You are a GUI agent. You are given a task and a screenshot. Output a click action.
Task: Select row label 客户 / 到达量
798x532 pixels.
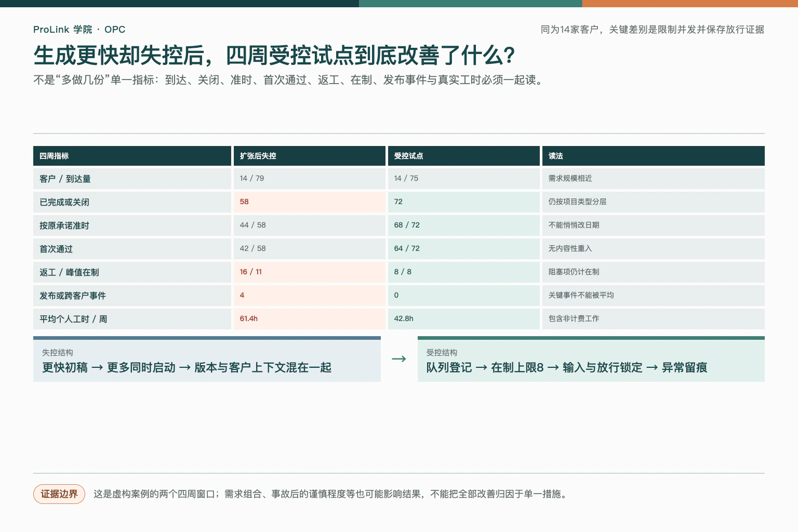[x=65, y=179]
